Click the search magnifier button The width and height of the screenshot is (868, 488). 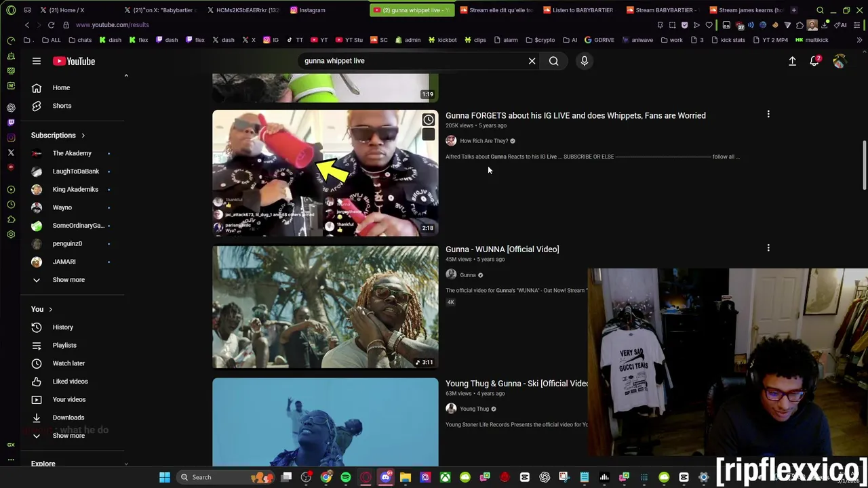(x=553, y=61)
